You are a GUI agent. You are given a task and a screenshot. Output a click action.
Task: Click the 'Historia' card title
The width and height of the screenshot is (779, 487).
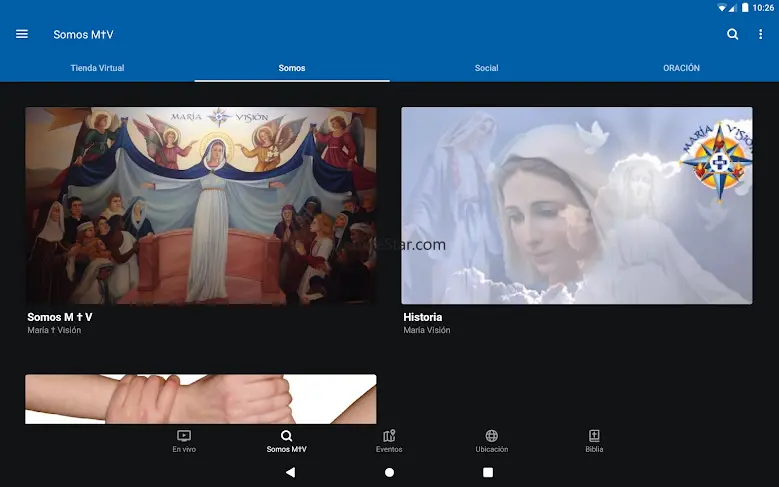click(x=423, y=317)
